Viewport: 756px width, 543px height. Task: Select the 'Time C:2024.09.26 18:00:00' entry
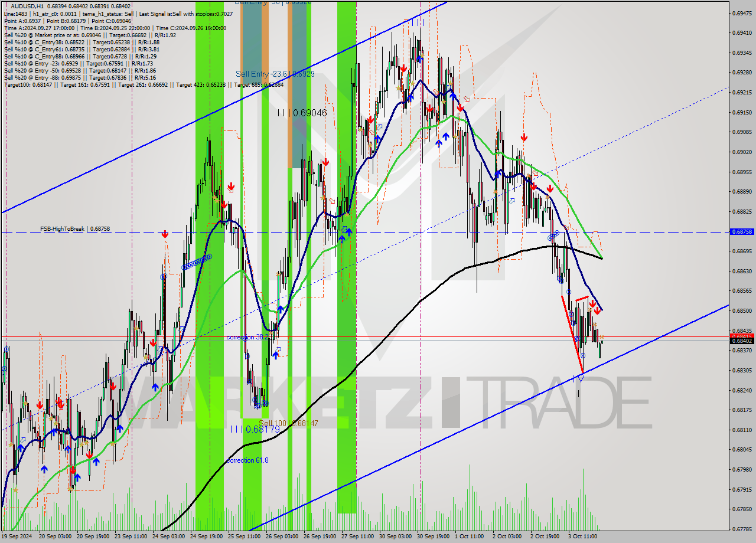192,28
